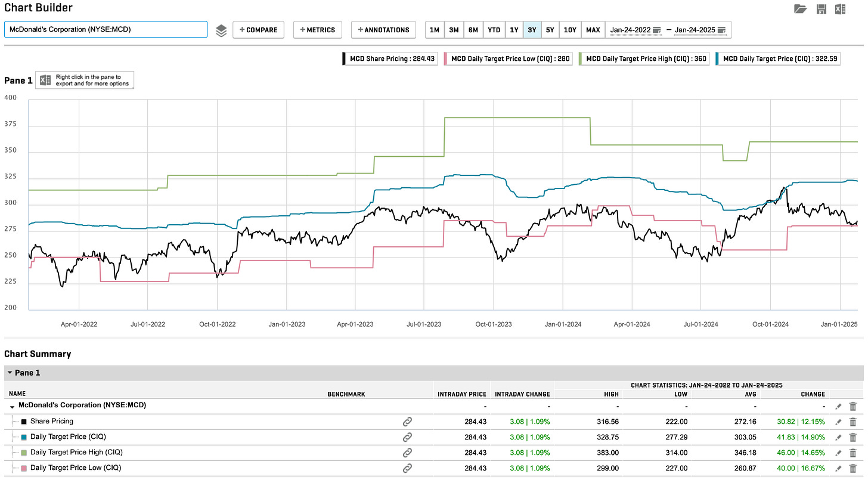Edit Share Pricing row with pencil icon
Screen dimensions: 868x486
(838, 422)
